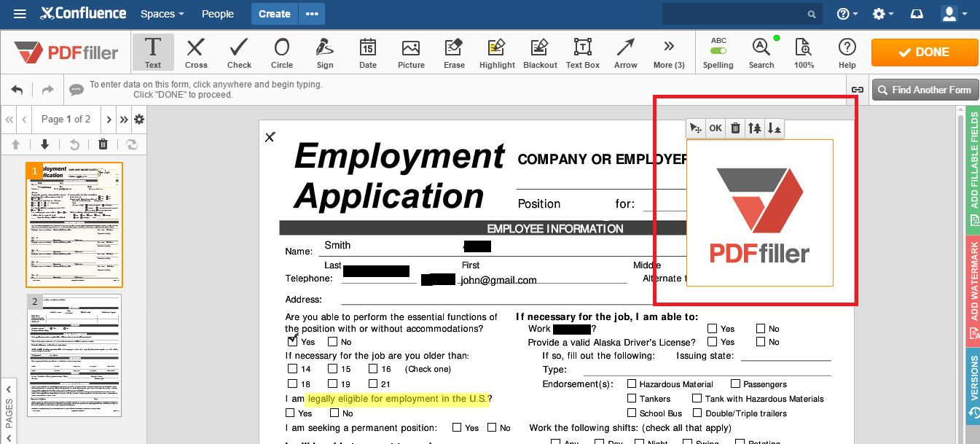Tick the School Bus endorsement
Screen dimensions: 980x444
click(632, 413)
